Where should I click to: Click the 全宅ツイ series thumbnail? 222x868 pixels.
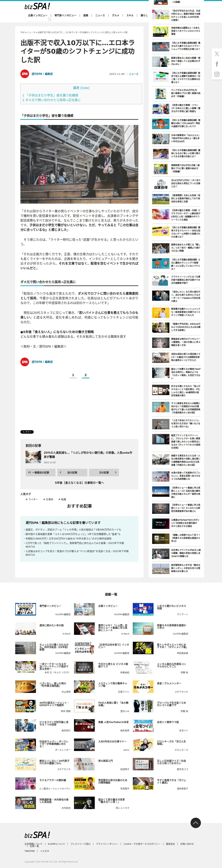[143, 725]
